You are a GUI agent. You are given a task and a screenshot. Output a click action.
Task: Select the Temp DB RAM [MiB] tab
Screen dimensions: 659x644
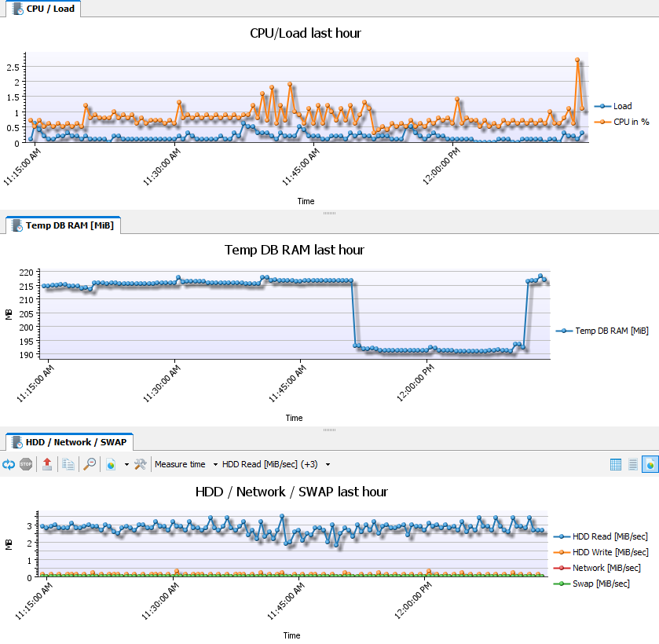62,225
